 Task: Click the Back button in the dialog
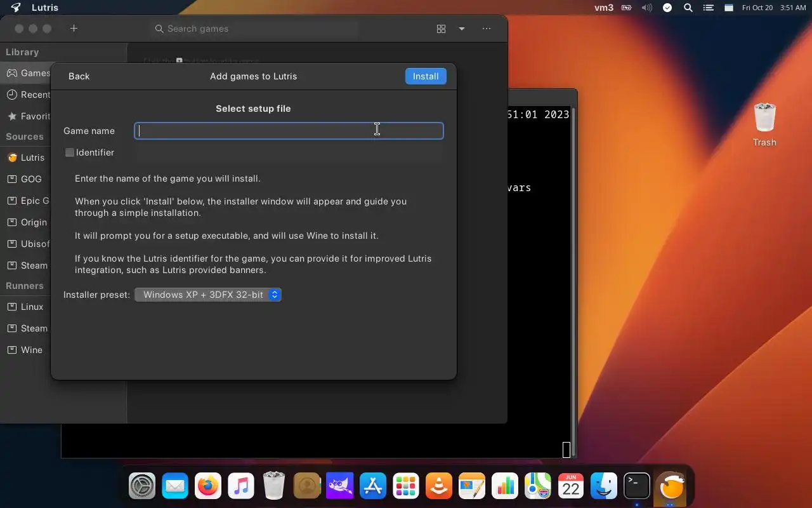79,76
